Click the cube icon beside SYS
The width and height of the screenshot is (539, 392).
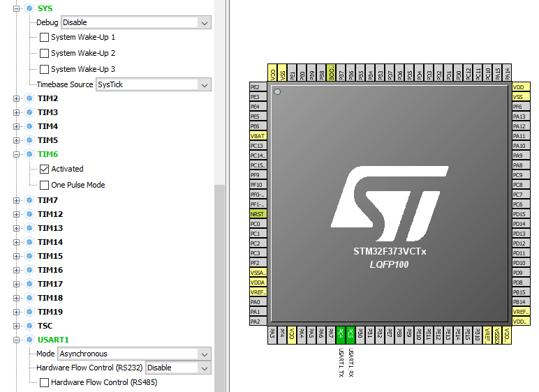tap(29, 8)
